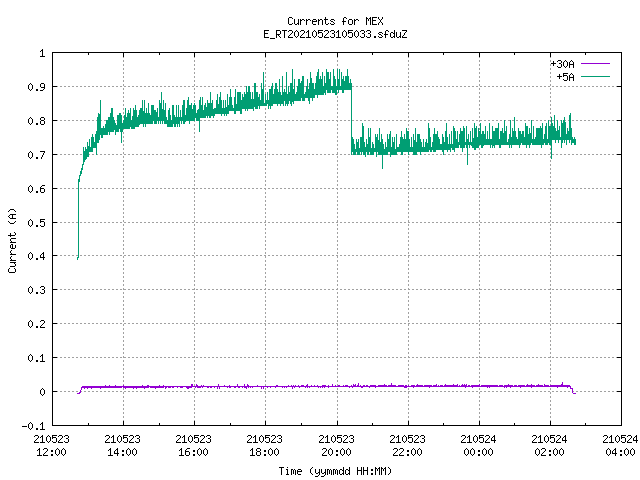This screenshot has height=480, width=640.
Task: Click the chart title 'Currents for MEX'
Action: pos(335,21)
